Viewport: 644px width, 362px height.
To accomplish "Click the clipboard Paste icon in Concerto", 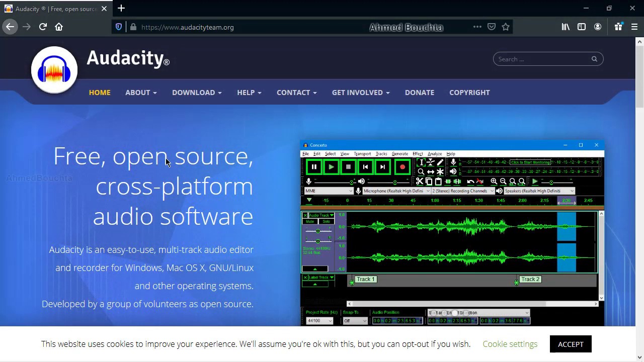I will (x=438, y=182).
